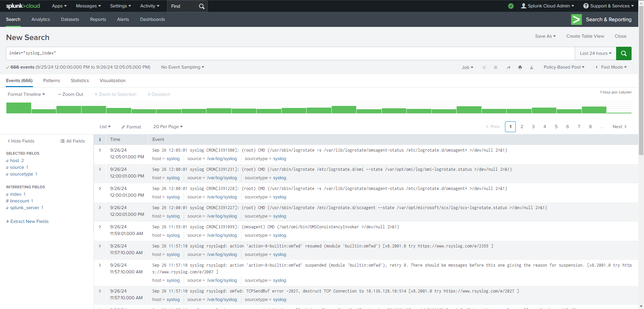Click the splunk_server interesting field
The height and width of the screenshot is (309, 644).
click(x=25, y=207)
